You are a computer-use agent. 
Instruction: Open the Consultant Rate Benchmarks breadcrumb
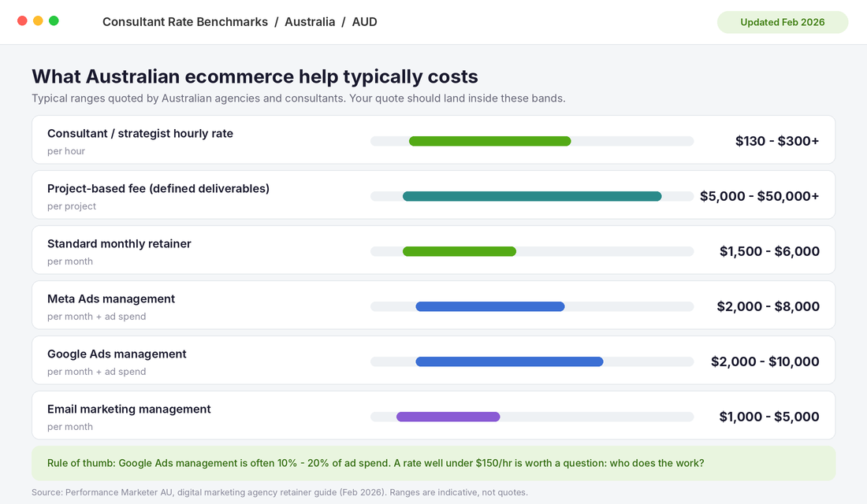click(x=185, y=22)
